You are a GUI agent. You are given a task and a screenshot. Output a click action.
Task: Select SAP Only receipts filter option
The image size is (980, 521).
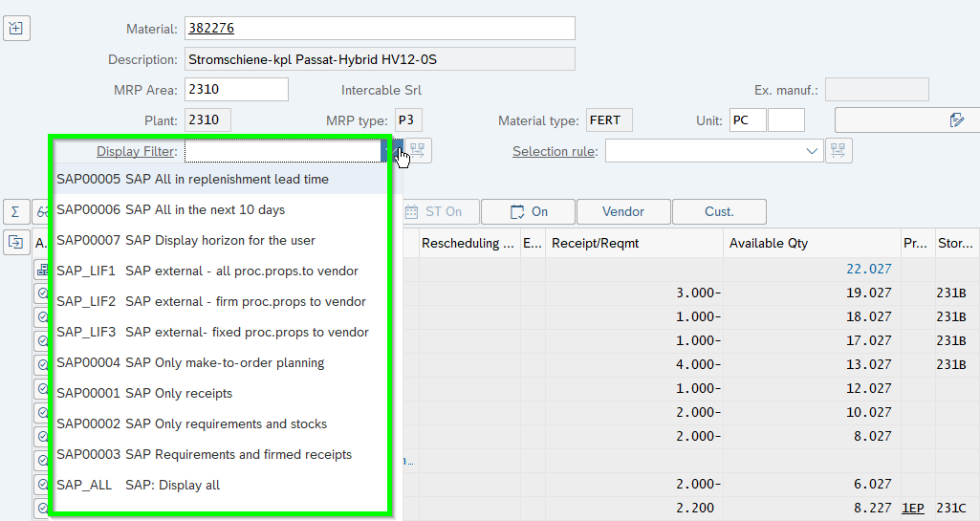[144, 393]
